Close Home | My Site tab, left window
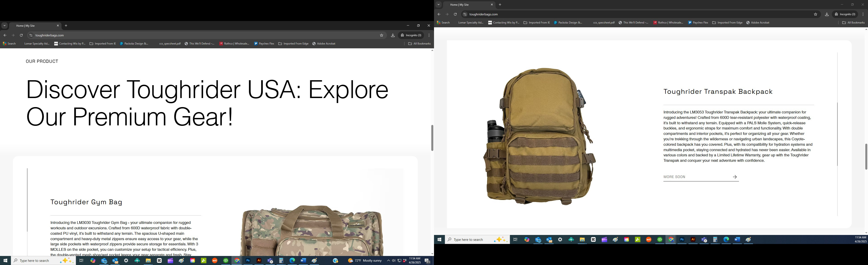868x265 pixels. (x=58, y=26)
